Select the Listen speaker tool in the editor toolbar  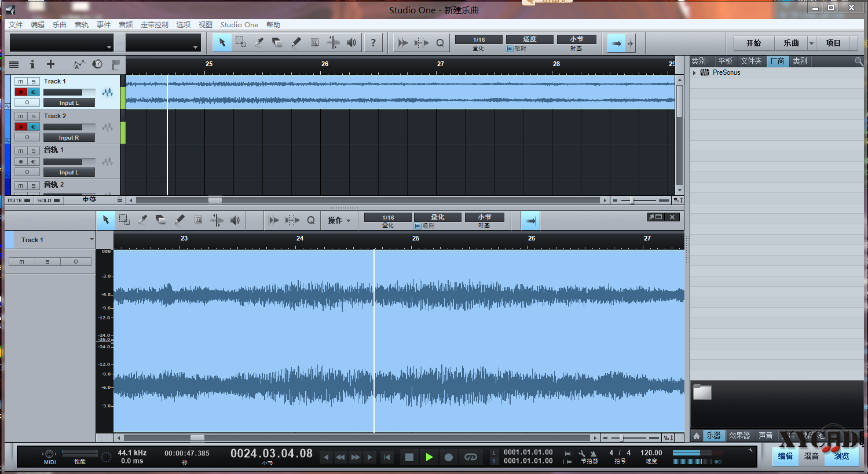pos(235,220)
